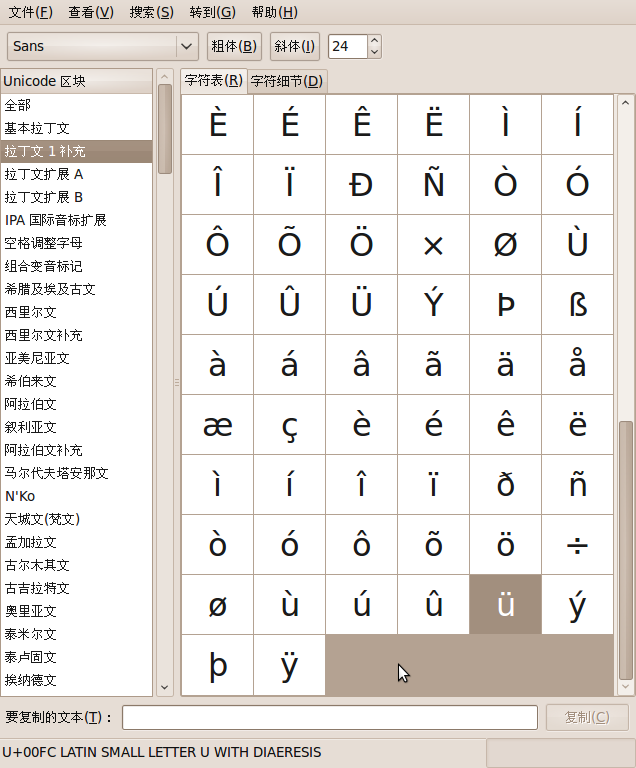Select 西里尔文 block
The width and height of the screenshot is (636, 768).
coord(76,312)
